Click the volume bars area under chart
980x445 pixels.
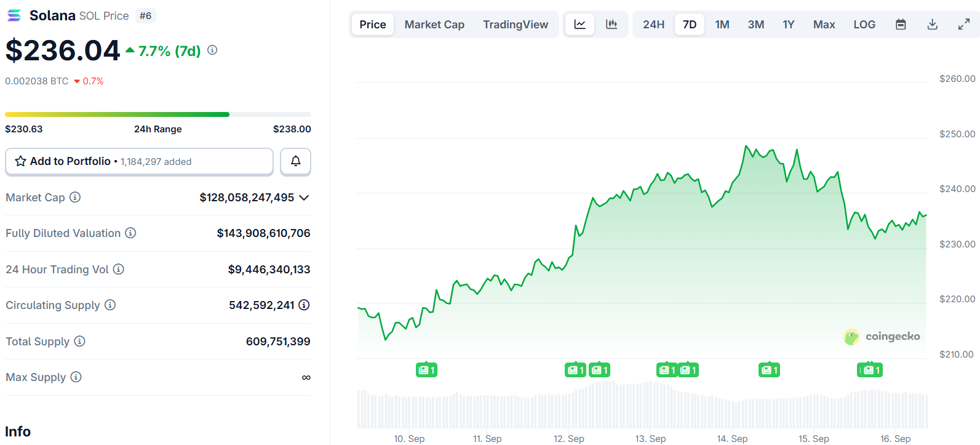tap(642, 405)
